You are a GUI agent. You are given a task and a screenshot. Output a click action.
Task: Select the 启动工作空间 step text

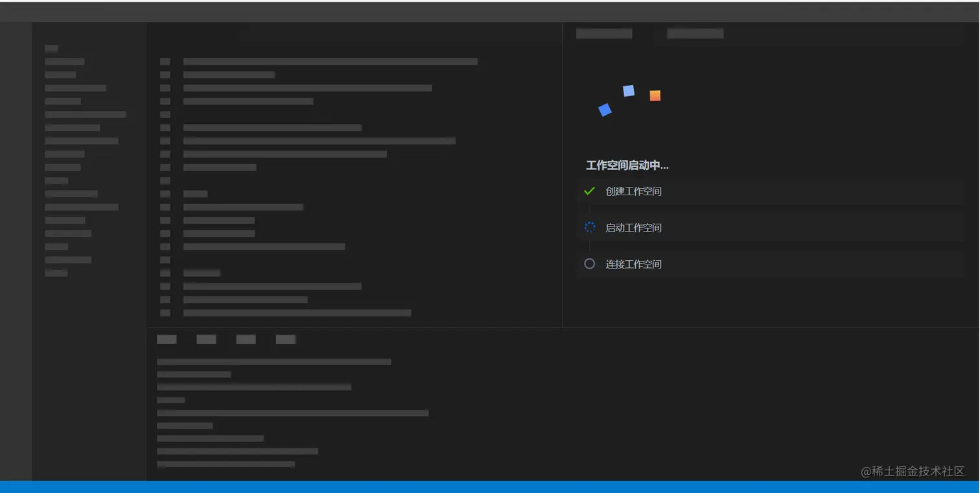pos(633,228)
